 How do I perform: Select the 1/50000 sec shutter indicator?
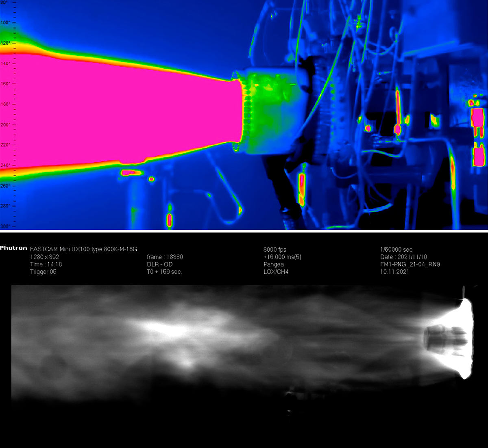coord(396,249)
